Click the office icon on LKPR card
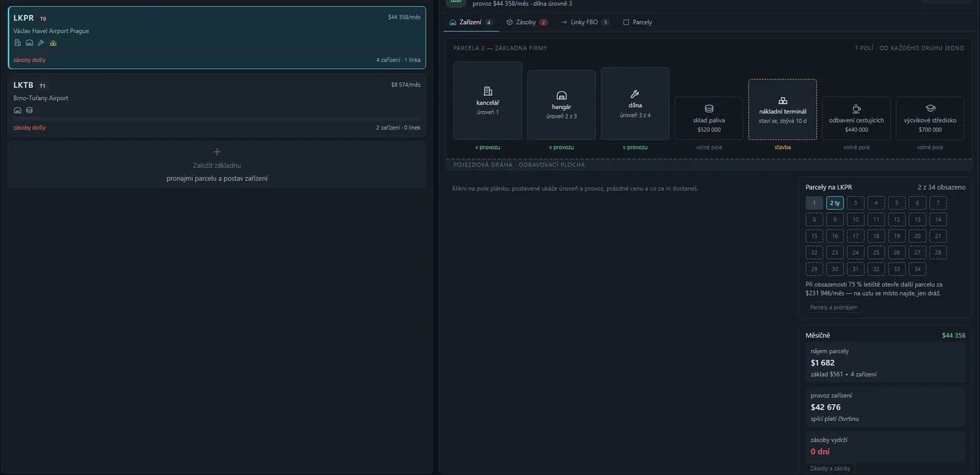Image resolution: width=980 pixels, height=475 pixels. pos(17,43)
